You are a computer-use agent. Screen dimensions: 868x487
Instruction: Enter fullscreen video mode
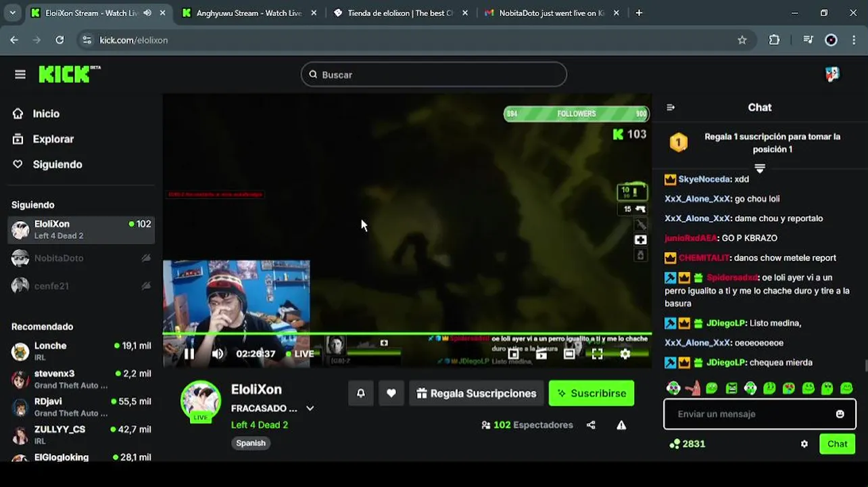[597, 353]
